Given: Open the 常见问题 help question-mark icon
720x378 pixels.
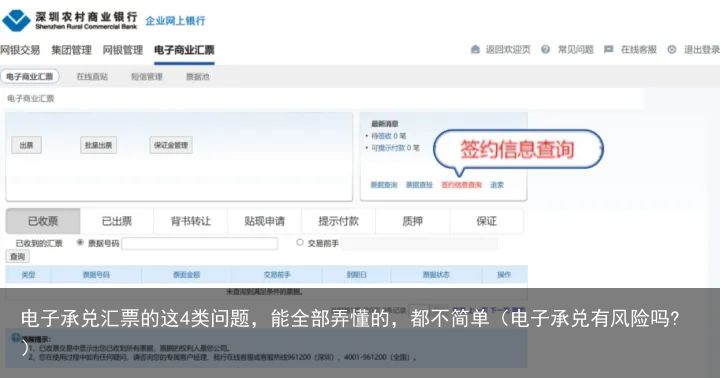Looking at the screenshot, I should (545, 49).
